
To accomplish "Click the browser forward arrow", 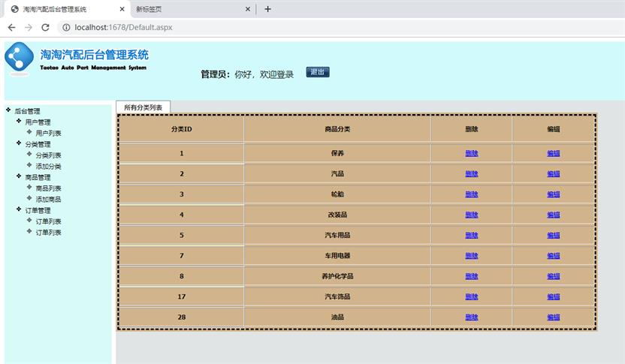I will click(29, 28).
